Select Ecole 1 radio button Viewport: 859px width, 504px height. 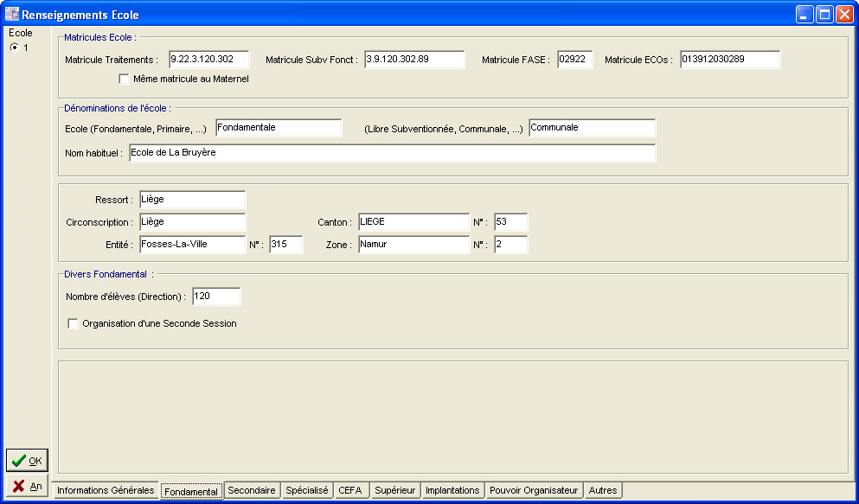(x=14, y=48)
